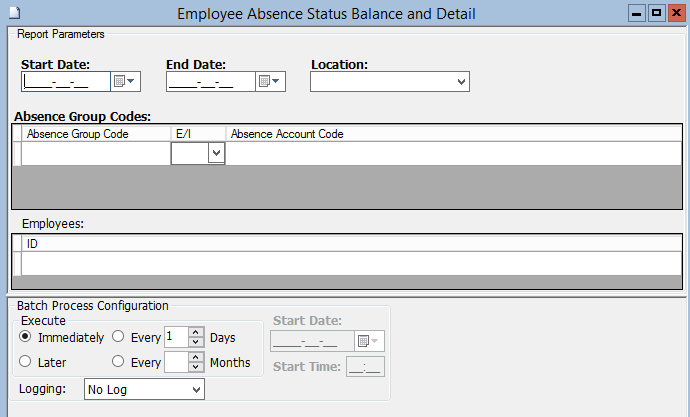Open the E/I dropdown in grid

pos(215,153)
